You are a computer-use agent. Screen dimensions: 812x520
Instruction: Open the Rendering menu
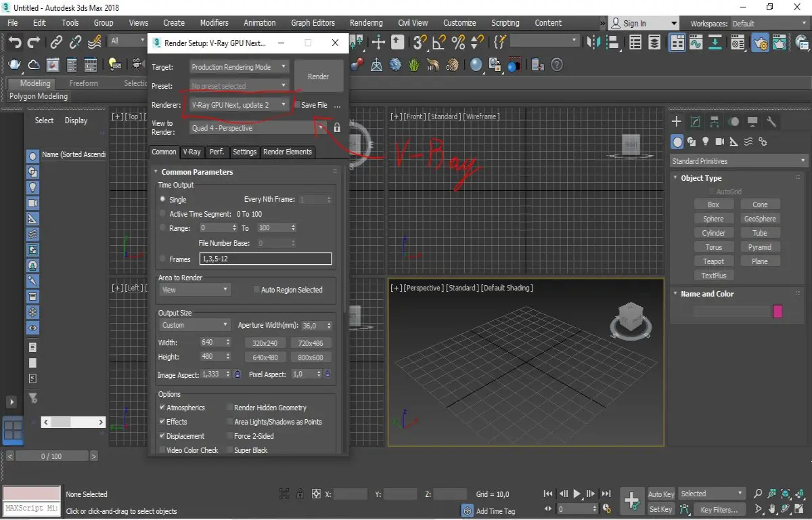click(366, 22)
